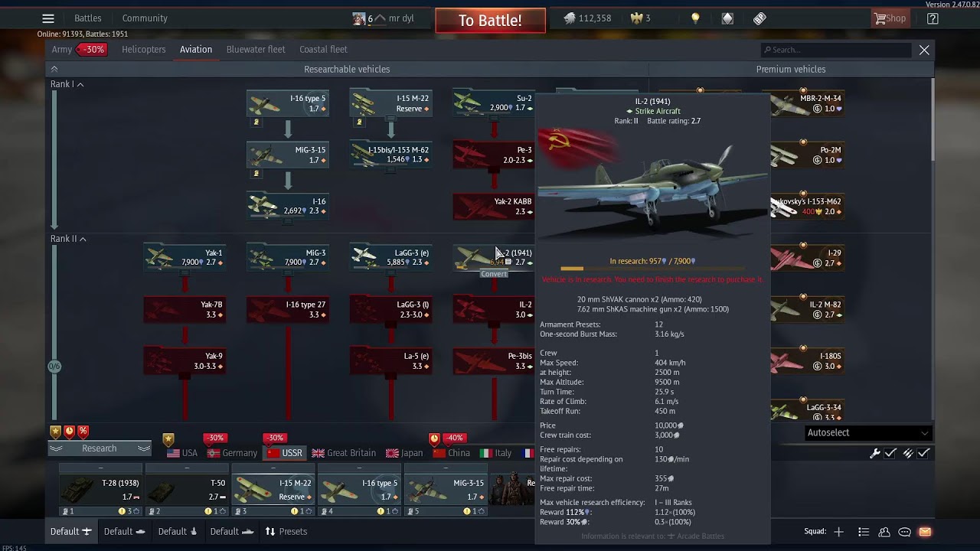The width and height of the screenshot is (980, 551).
Task: Open the help question mark icon
Action: (933, 18)
